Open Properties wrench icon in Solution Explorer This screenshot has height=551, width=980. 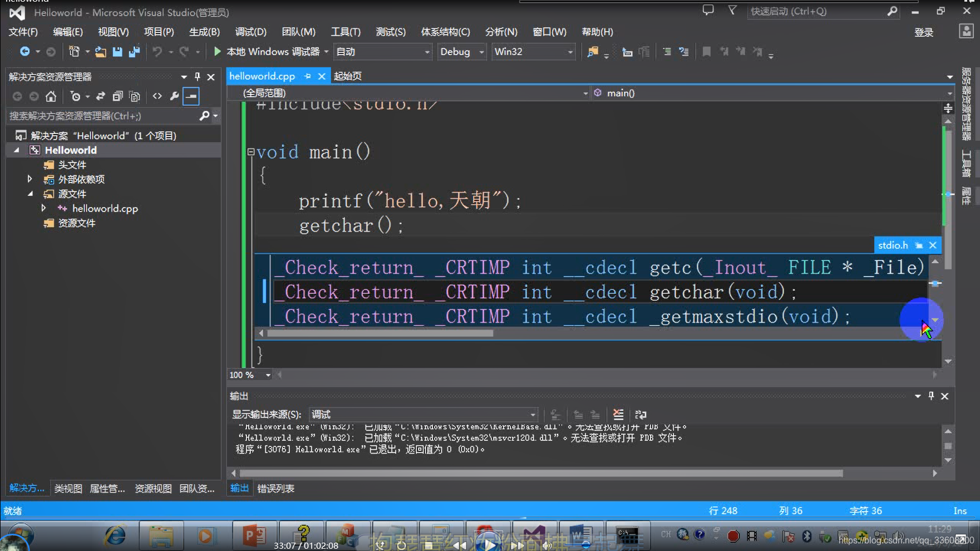(x=174, y=96)
